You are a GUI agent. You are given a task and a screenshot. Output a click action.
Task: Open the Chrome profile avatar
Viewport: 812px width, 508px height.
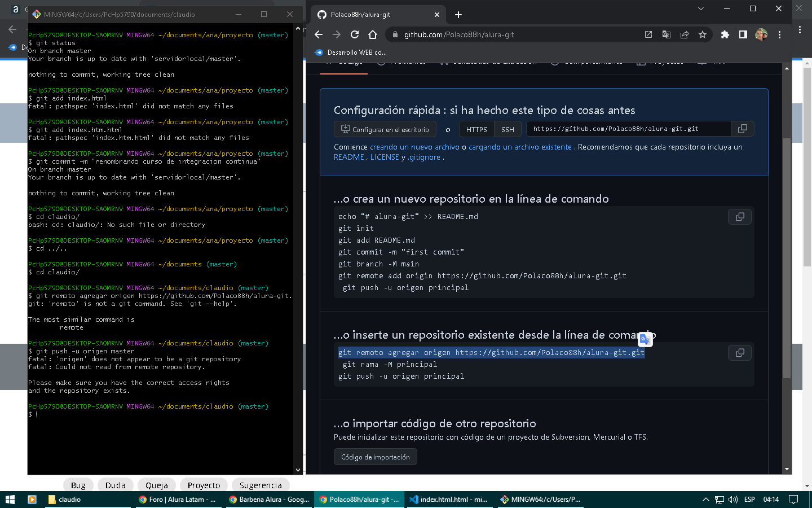coord(761,34)
